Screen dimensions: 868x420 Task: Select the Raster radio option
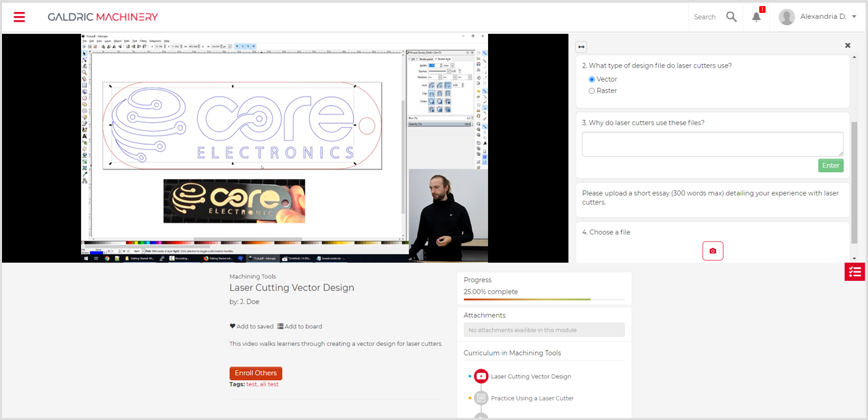[x=592, y=91]
